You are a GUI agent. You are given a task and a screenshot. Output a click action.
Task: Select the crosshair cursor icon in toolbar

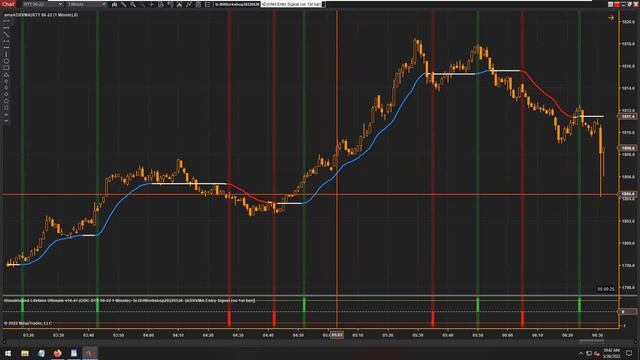click(151, 4)
